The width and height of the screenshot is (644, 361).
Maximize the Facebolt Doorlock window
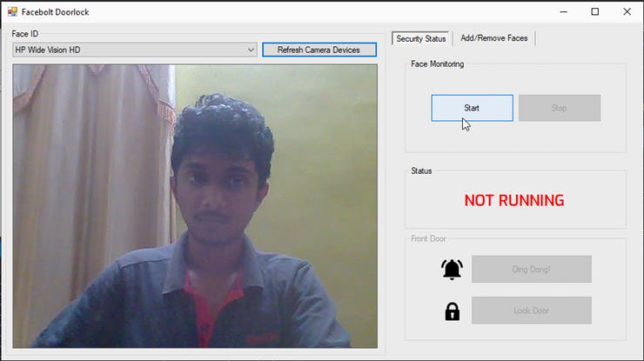(594, 12)
